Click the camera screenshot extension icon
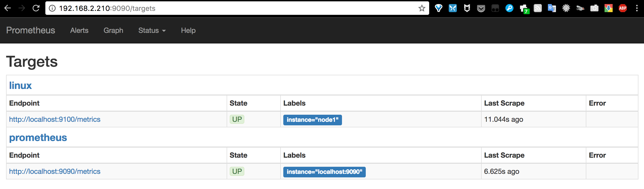The width and height of the screenshot is (644, 189). pyautogui.click(x=594, y=8)
